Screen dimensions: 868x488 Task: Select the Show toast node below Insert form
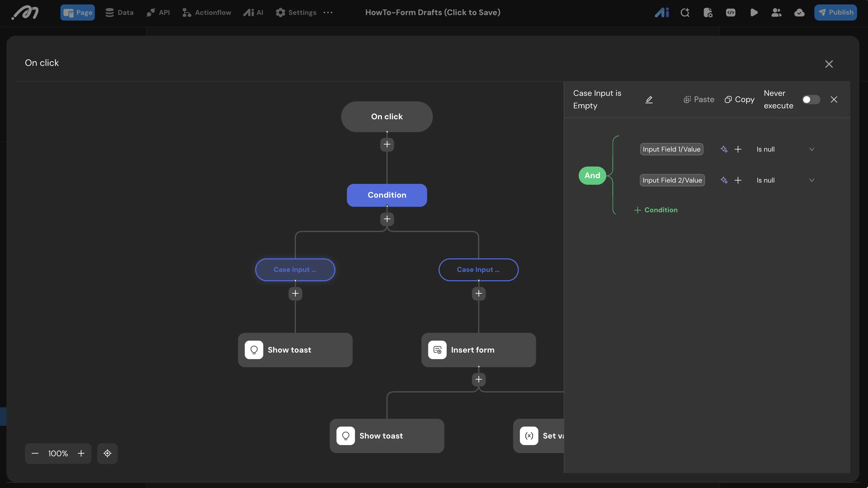coord(387,436)
